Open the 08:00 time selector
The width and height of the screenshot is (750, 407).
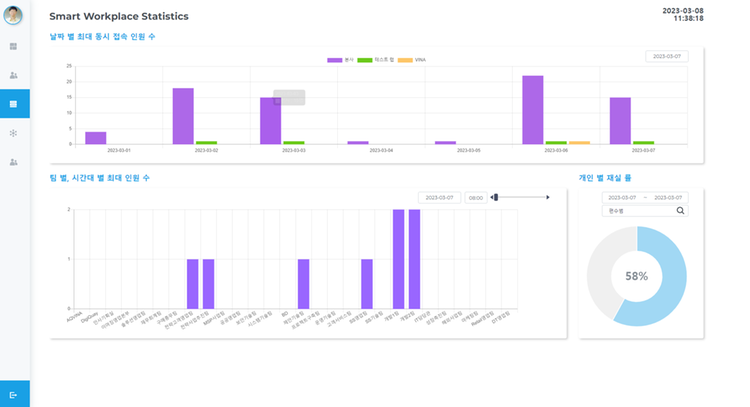476,198
